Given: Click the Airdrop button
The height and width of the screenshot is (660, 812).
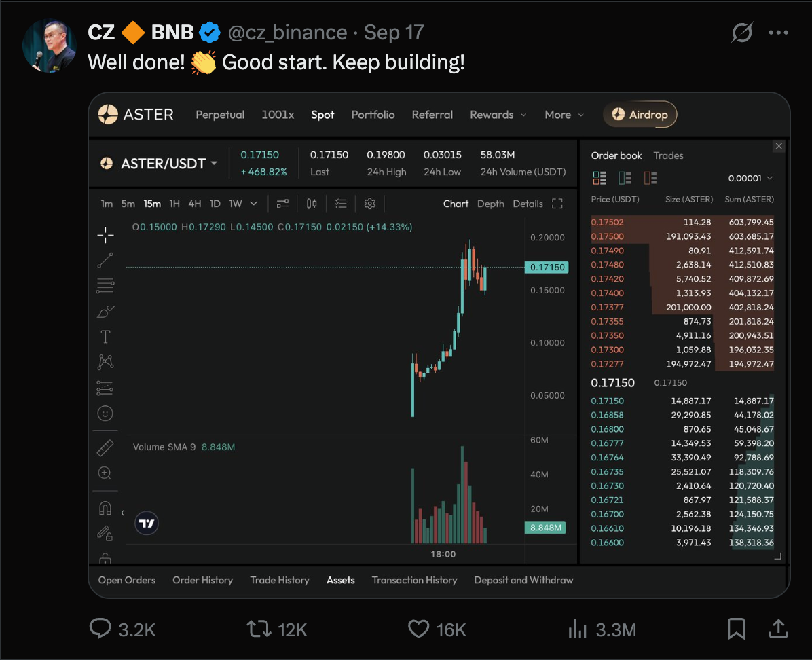Looking at the screenshot, I should click(639, 115).
